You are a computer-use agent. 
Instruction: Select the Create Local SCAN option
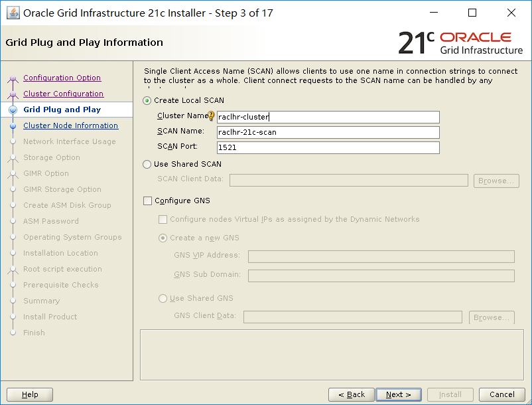click(147, 100)
